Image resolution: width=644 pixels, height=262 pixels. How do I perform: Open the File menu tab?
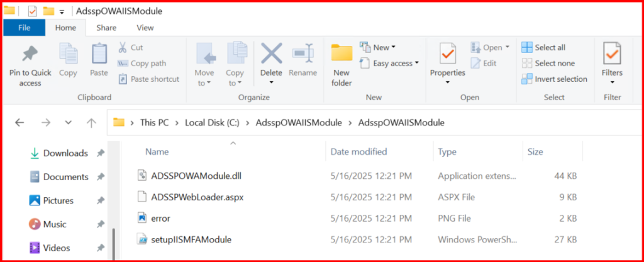25,28
